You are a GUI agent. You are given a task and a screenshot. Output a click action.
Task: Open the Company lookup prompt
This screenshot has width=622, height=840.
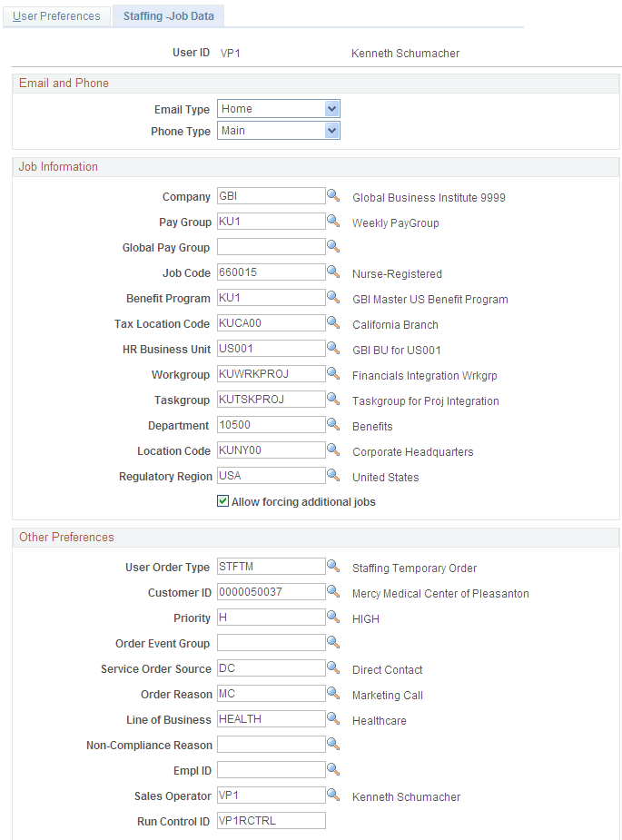click(x=334, y=195)
